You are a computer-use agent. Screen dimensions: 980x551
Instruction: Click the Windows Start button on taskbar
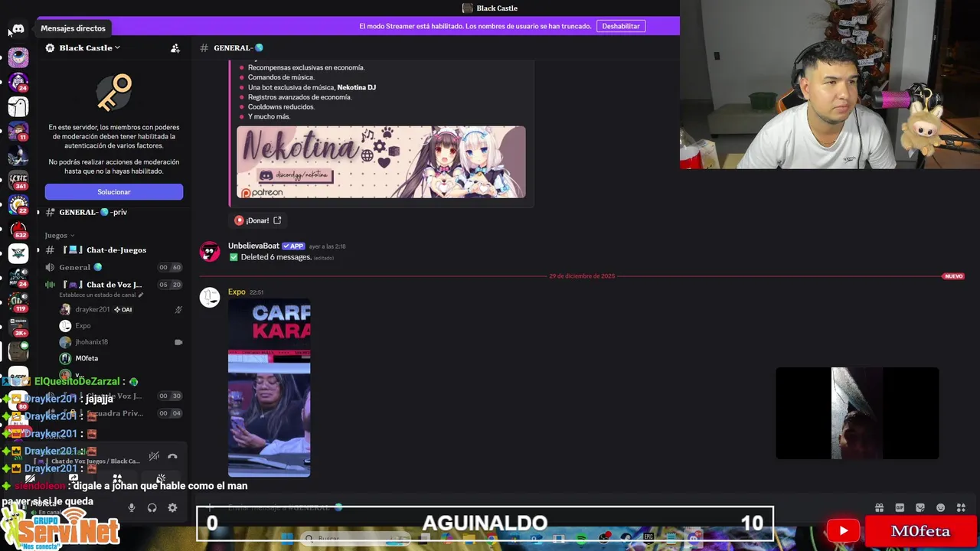click(287, 539)
